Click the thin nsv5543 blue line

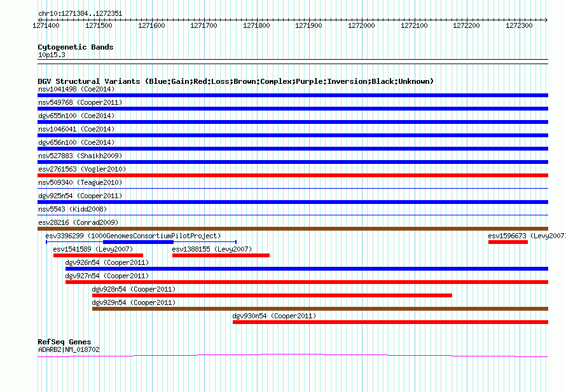pos(293,215)
